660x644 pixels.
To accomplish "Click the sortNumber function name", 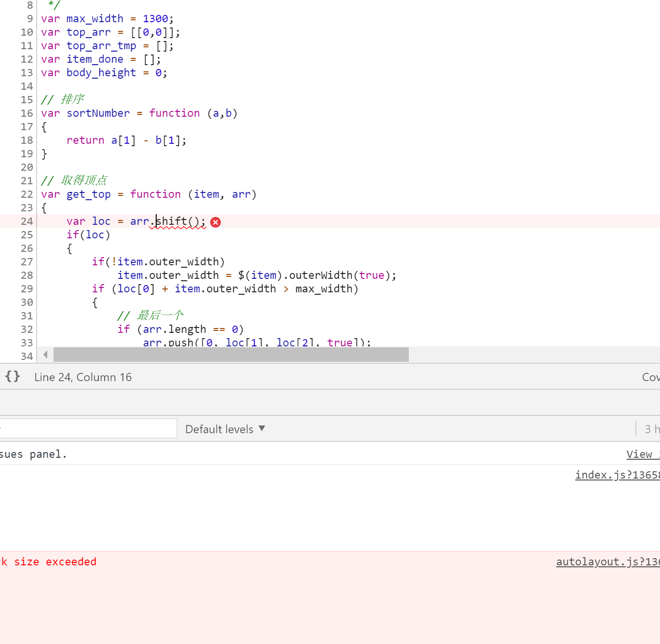I will (x=98, y=113).
